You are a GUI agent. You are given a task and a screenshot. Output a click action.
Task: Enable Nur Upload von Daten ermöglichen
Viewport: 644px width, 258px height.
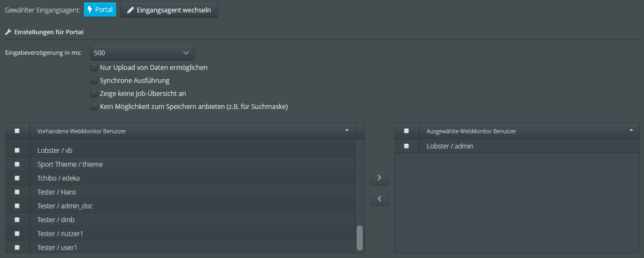[x=93, y=67]
